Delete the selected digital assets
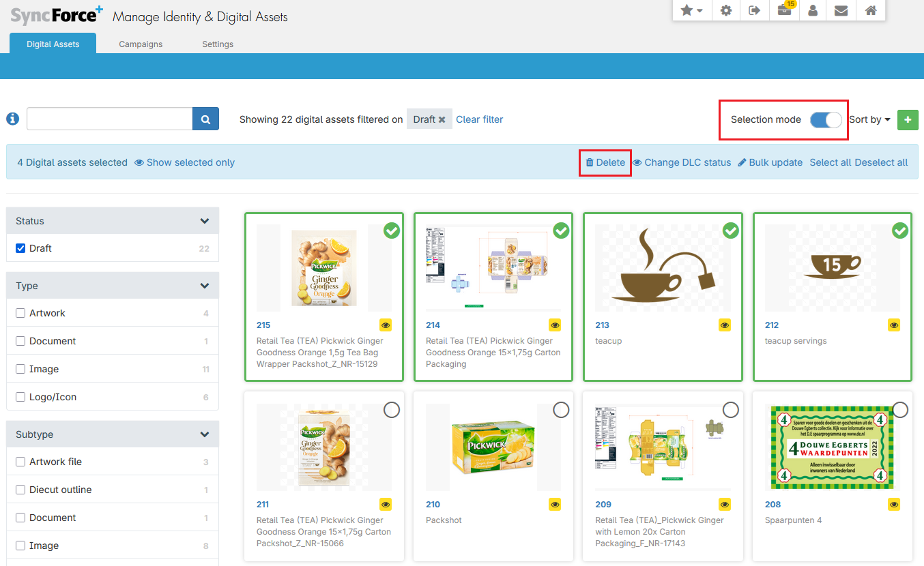The width and height of the screenshot is (924, 566). coord(605,162)
